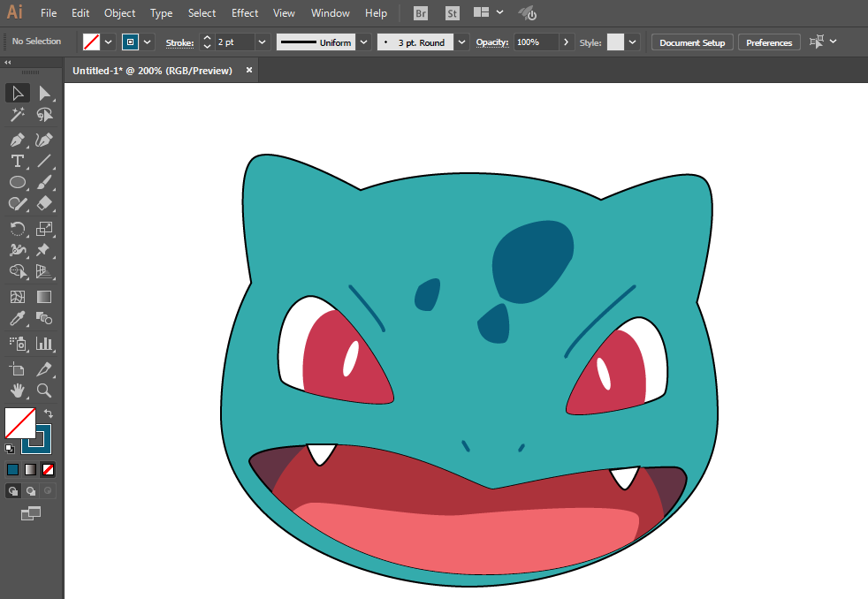Viewport: 868px width, 599px height.
Task: Switch to the Untitled-1 document tab
Action: coord(152,71)
